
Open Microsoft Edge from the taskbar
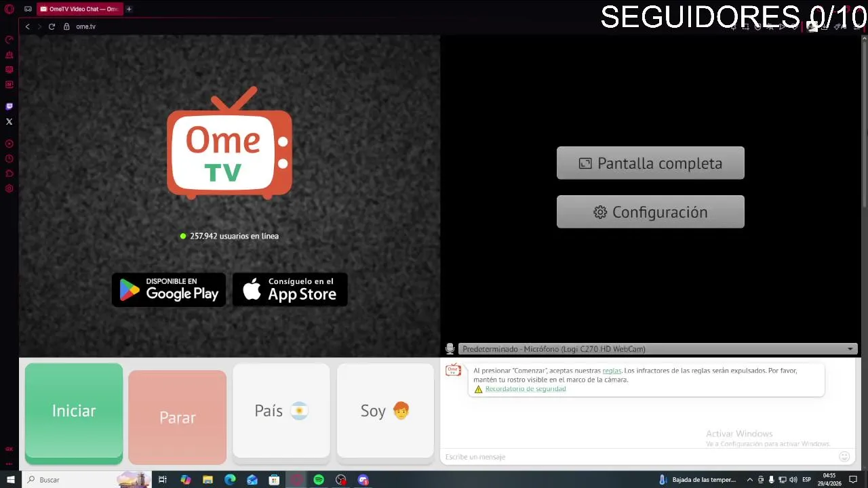pos(230,480)
